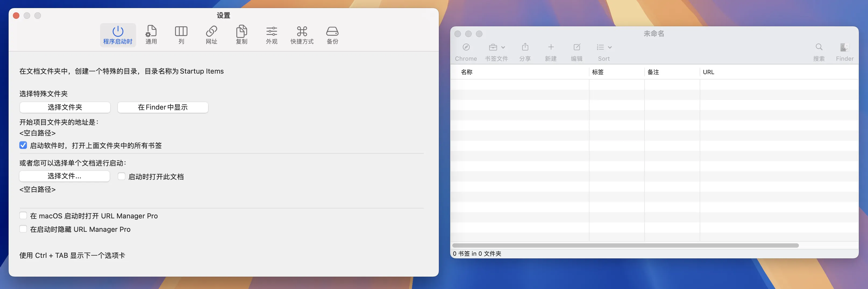This screenshot has height=289, width=868.
Task: Click the 分享 share icon
Action: coord(525,47)
